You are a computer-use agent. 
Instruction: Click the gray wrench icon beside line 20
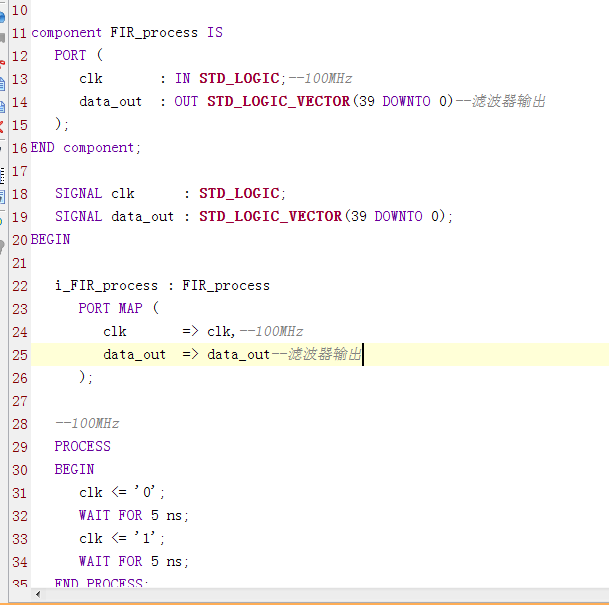2,243
